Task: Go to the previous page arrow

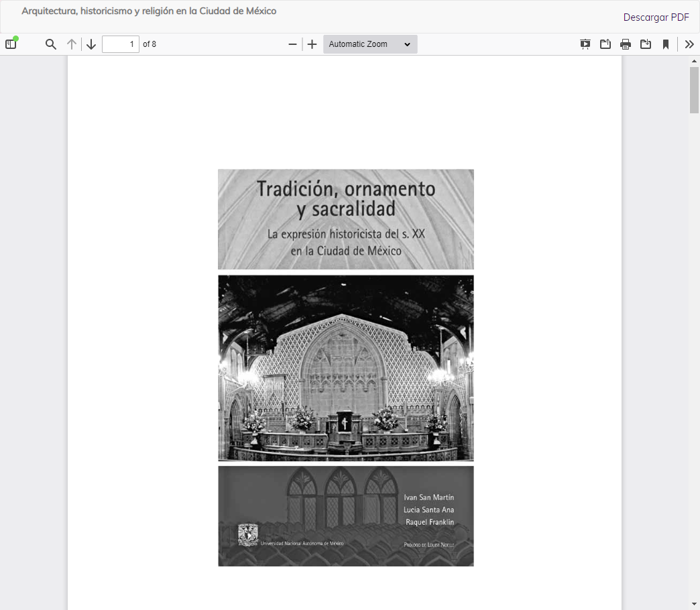Action: [x=72, y=44]
